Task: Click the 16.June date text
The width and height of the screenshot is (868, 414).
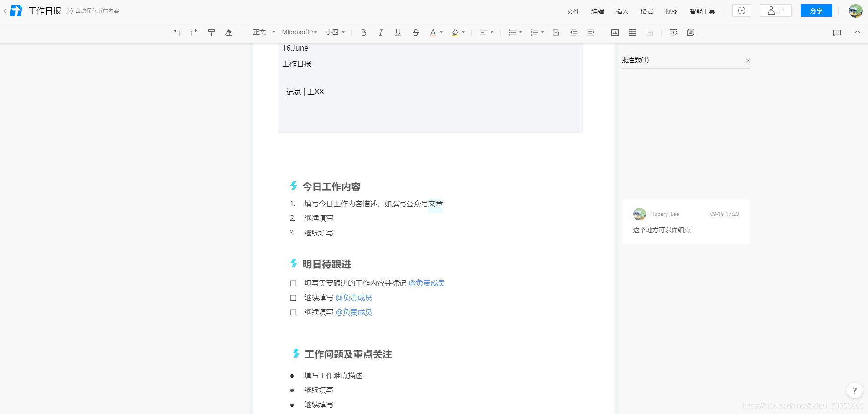Action: [295, 48]
